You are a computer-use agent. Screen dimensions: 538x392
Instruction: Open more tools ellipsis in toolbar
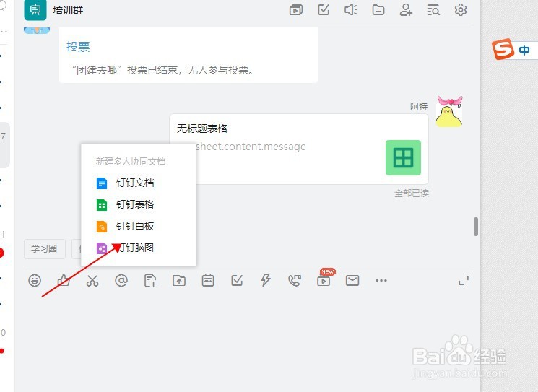(381, 281)
